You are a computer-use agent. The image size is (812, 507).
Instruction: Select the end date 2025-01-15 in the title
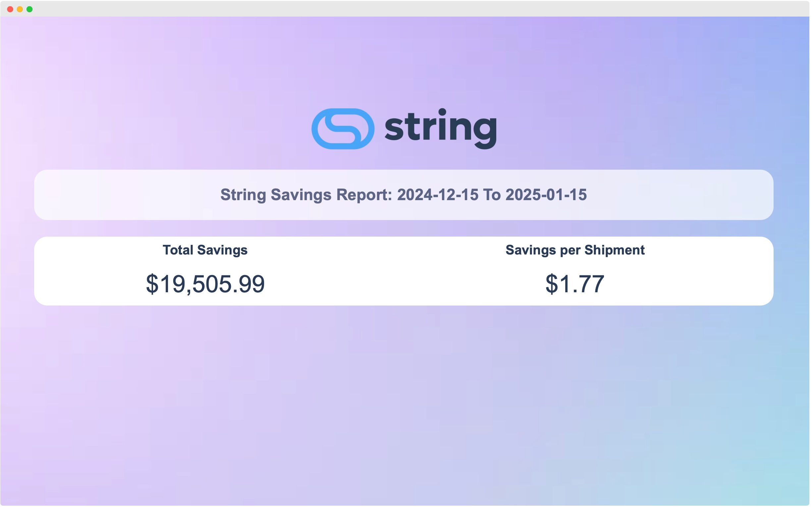tap(546, 195)
